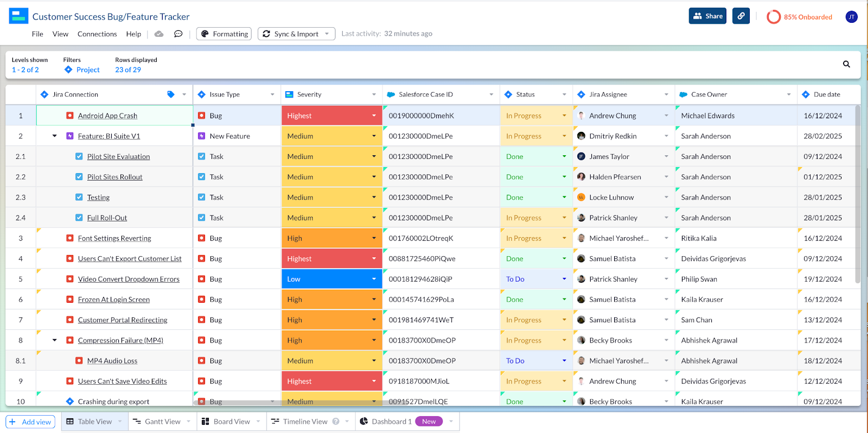The image size is (868, 433).
Task: Click the Dmitriy Redkin avatar
Action: 581,136
